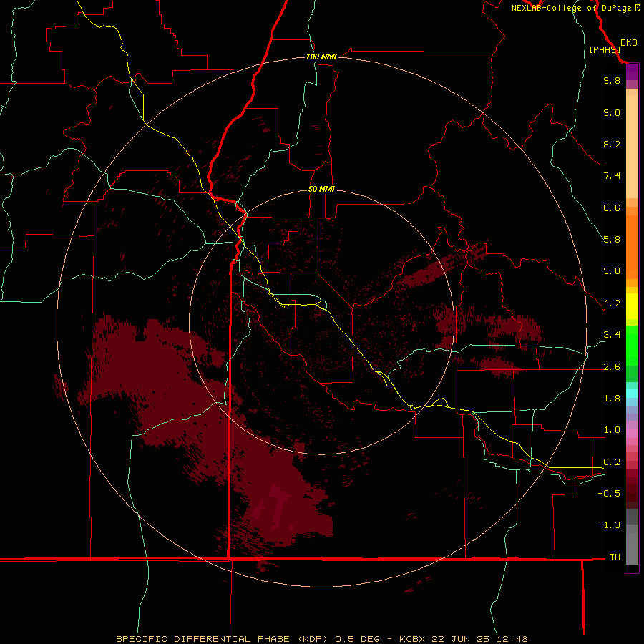
Task: Select the cyan segment of color bar
Action: click(x=632, y=394)
